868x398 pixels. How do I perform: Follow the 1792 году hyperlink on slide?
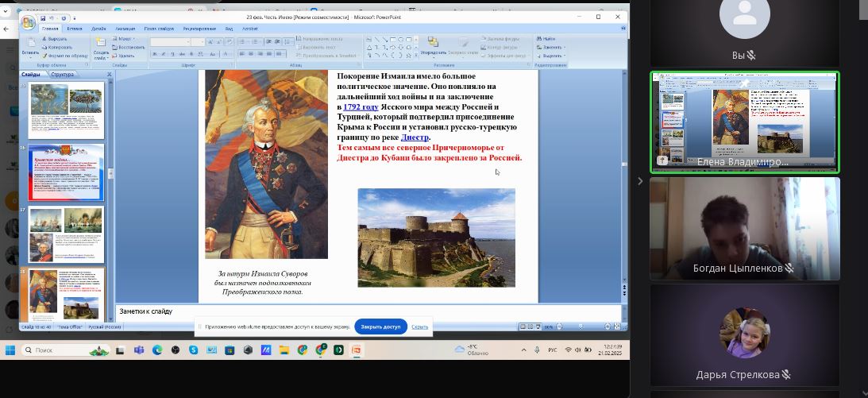pyautogui.click(x=361, y=106)
